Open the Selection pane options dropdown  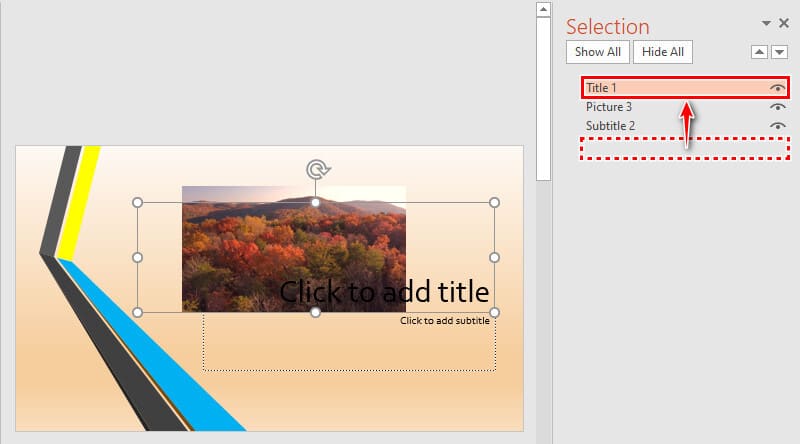(x=766, y=23)
